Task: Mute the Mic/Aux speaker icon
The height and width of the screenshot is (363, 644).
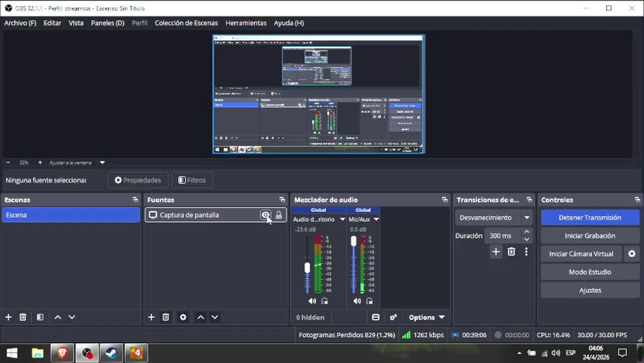Action: pos(357,301)
